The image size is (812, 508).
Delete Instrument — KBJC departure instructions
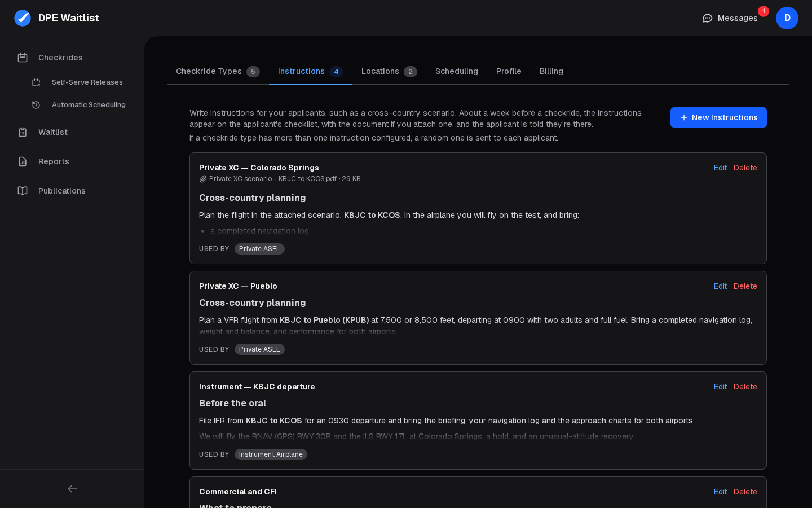pyautogui.click(x=745, y=387)
